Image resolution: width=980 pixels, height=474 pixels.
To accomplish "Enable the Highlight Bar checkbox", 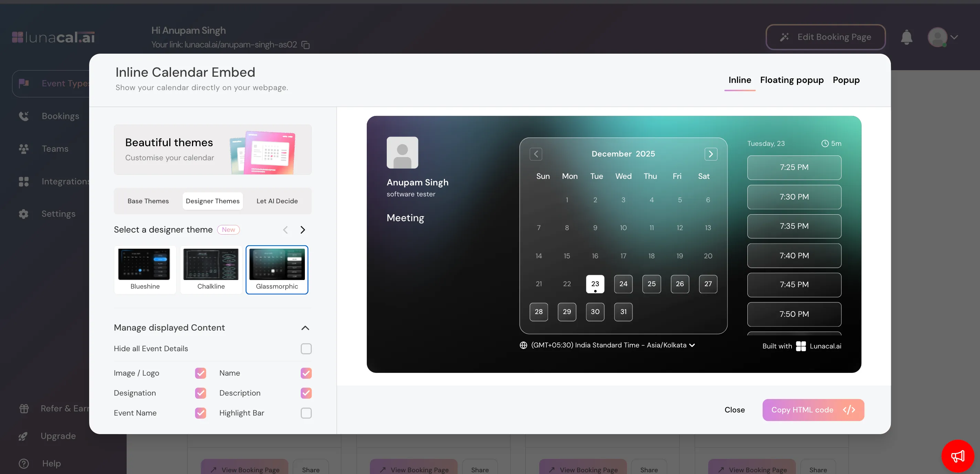I will (306, 413).
